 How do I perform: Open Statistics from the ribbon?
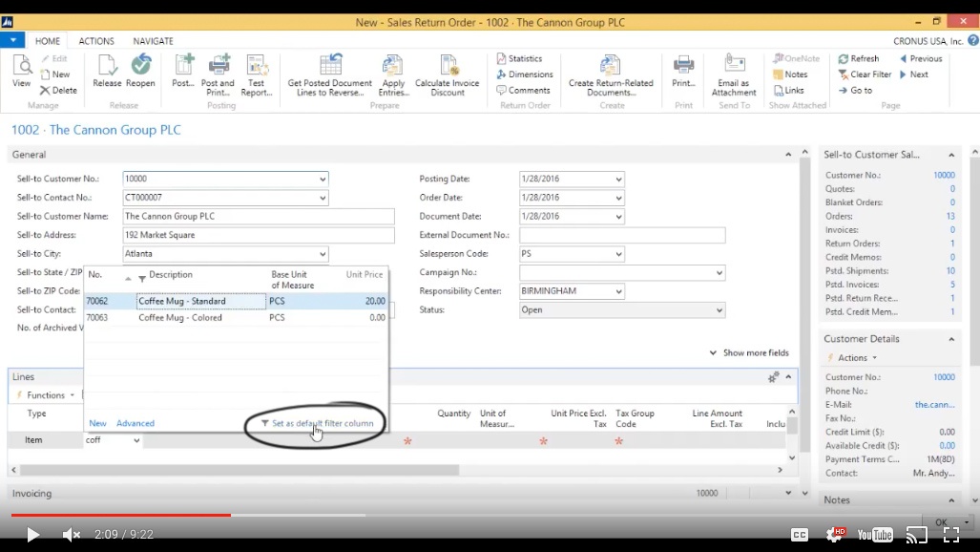click(519, 58)
